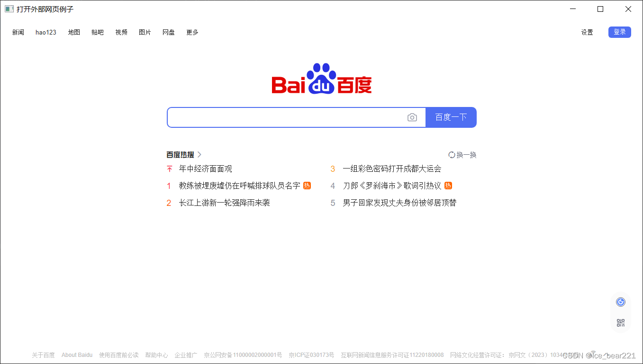Open hot search 刀郎《罗刹海市》歌词引热议
This screenshot has width=643, height=364.
pos(392,186)
